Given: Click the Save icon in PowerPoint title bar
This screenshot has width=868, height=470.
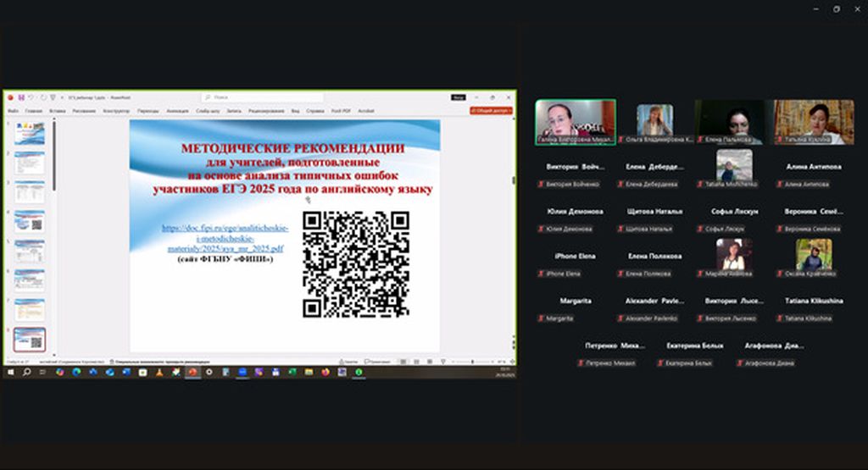Looking at the screenshot, I should click(19, 97).
